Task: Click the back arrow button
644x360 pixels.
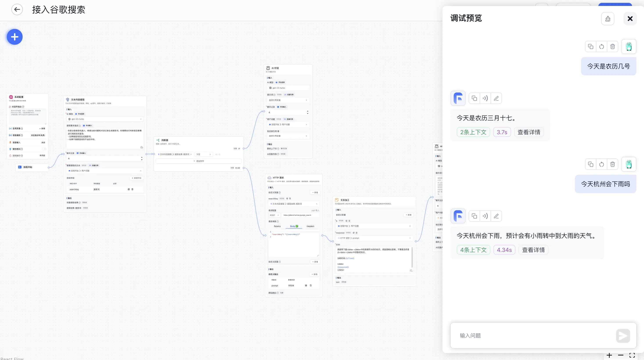Action: pos(17,9)
